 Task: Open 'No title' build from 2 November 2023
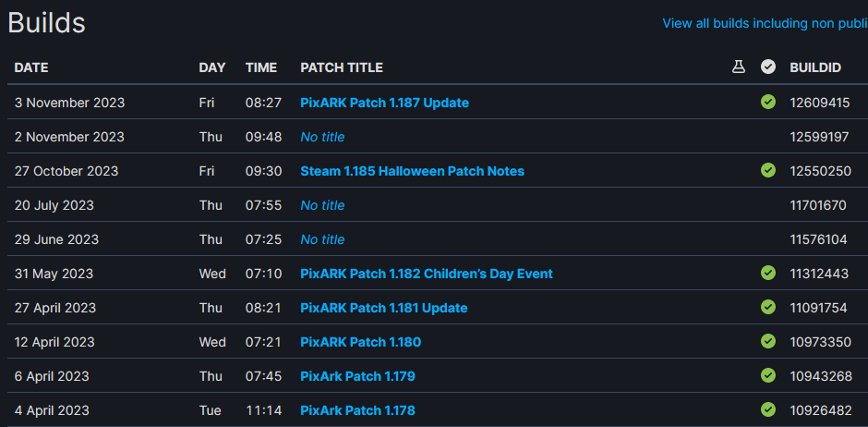(x=322, y=137)
